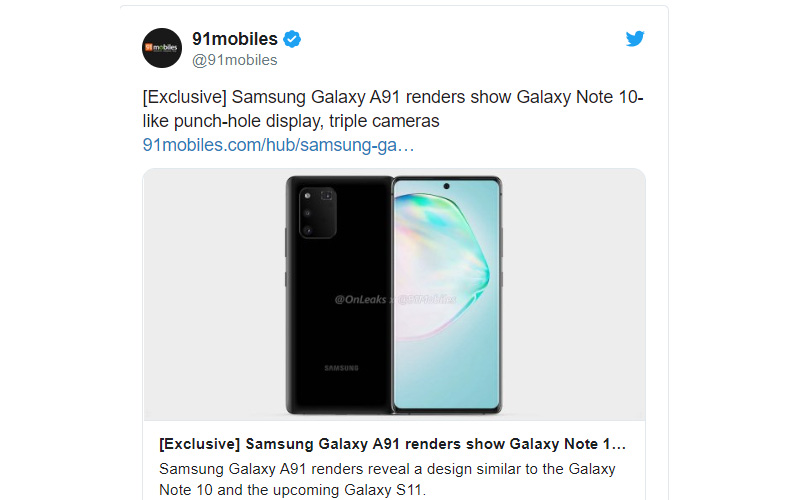Image resolution: width=799 pixels, height=500 pixels.
Task: Click the bold card headline about Galaxy A91
Action: [x=392, y=444]
